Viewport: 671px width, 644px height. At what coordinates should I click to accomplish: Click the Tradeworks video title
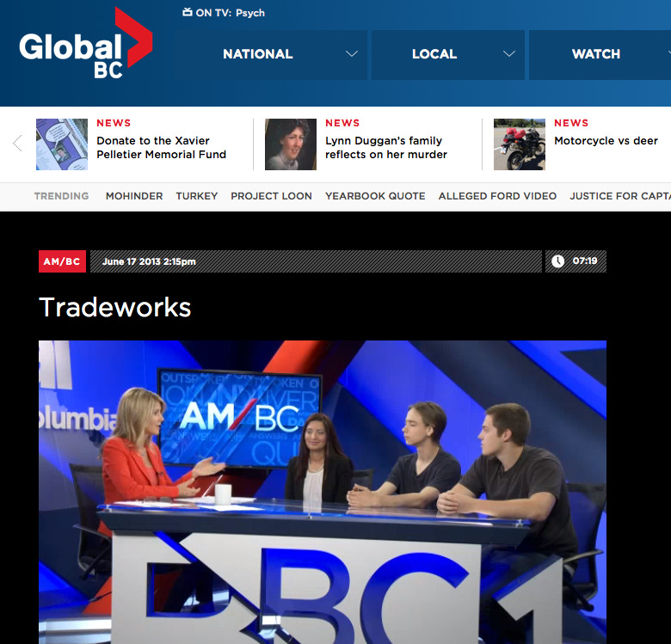[114, 307]
